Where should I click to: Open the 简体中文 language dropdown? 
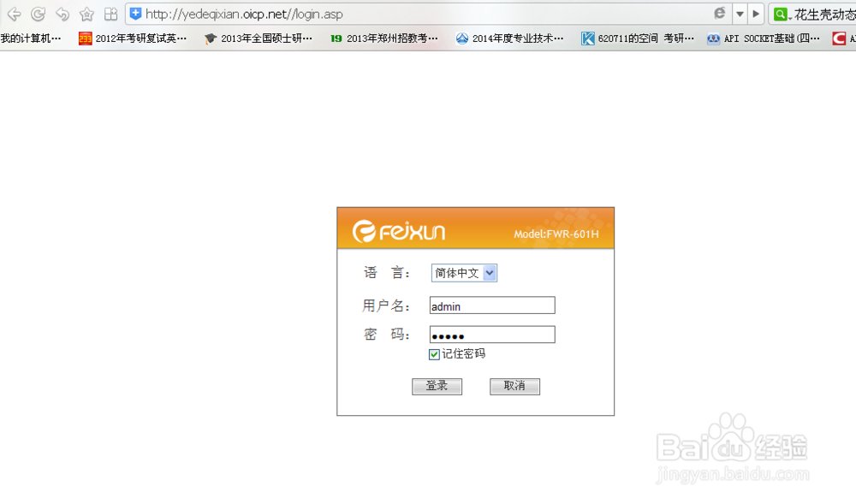tap(464, 273)
